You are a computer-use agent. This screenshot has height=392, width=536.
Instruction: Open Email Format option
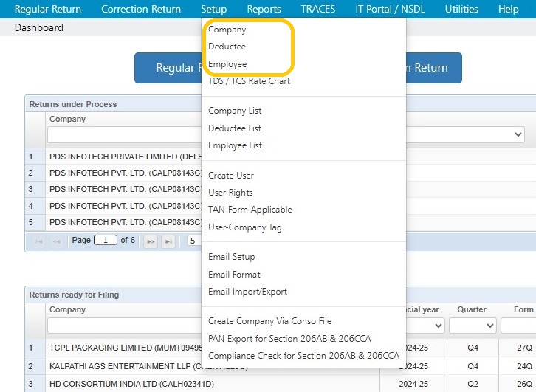point(234,275)
